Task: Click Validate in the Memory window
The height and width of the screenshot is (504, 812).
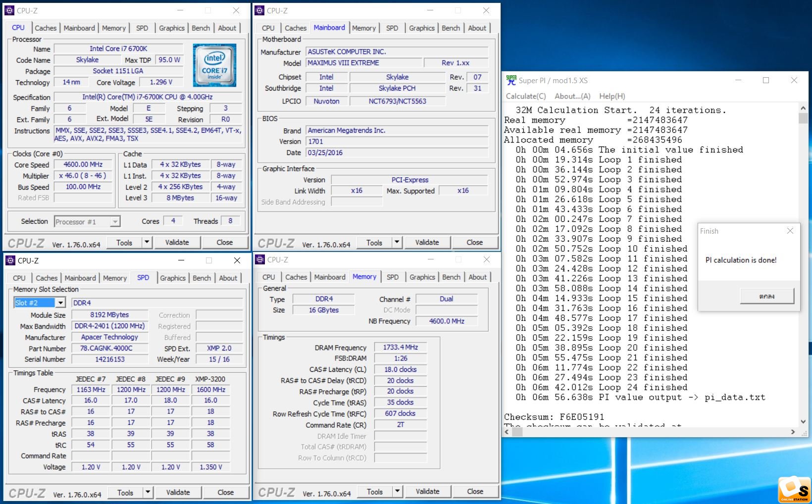Action: (427, 491)
